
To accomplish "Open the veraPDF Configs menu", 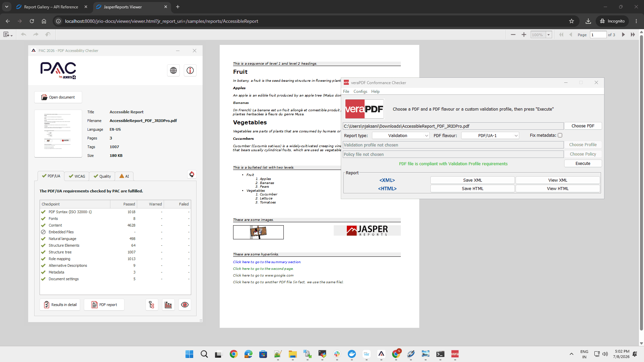I will coord(360,92).
